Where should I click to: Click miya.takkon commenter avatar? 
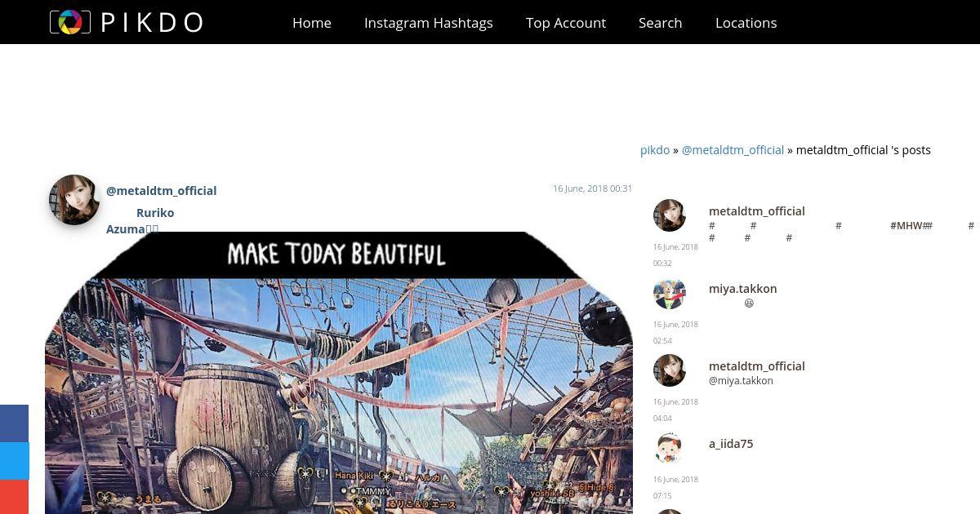coord(670,293)
